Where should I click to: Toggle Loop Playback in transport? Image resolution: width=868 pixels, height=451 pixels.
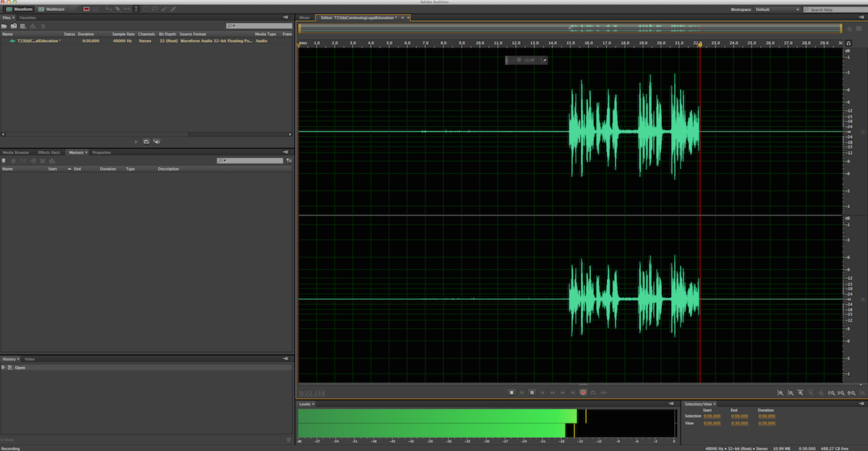pyautogui.click(x=593, y=392)
